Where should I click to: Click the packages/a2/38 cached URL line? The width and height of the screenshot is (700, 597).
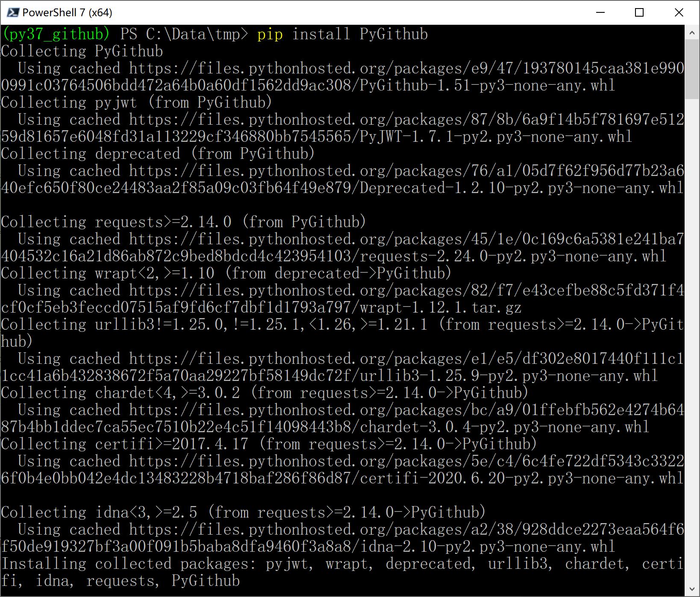(x=350, y=530)
